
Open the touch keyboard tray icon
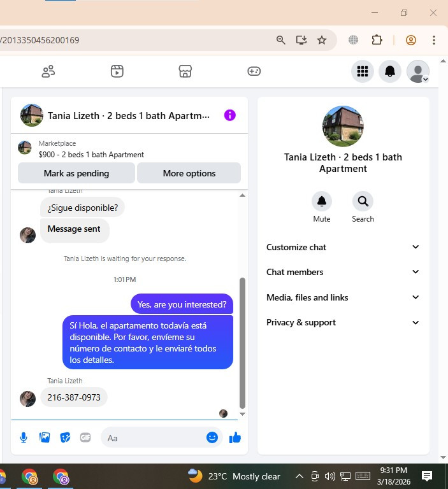click(x=363, y=476)
